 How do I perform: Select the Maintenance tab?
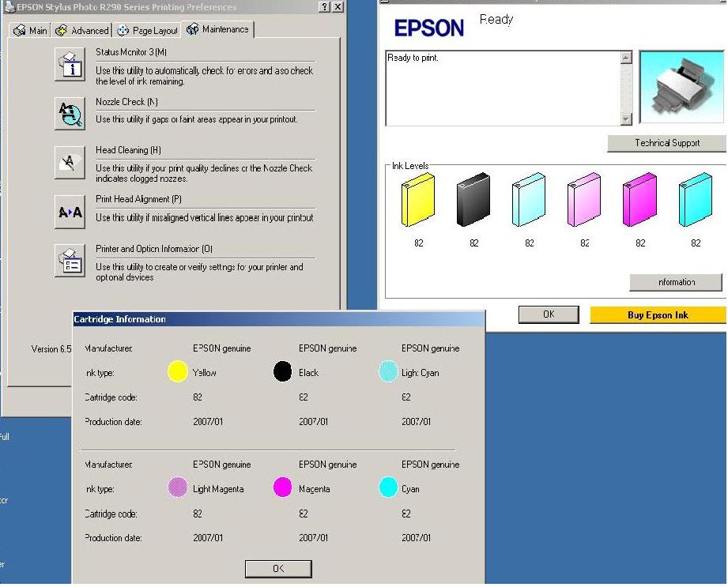tap(217, 29)
